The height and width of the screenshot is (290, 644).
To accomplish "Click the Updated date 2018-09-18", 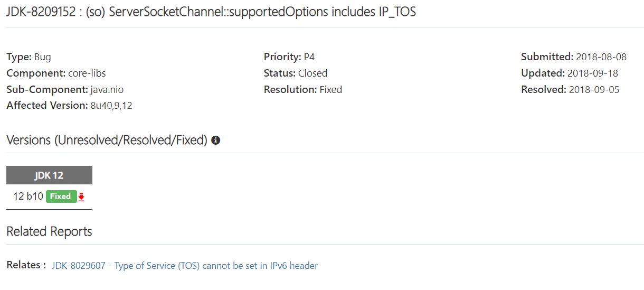I will click(x=593, y=73).
